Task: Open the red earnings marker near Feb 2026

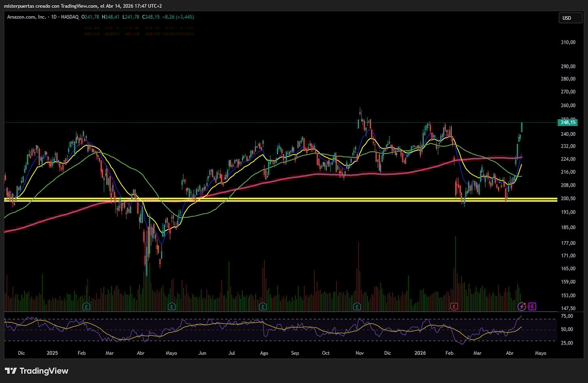Action: (x=454, y=307)
